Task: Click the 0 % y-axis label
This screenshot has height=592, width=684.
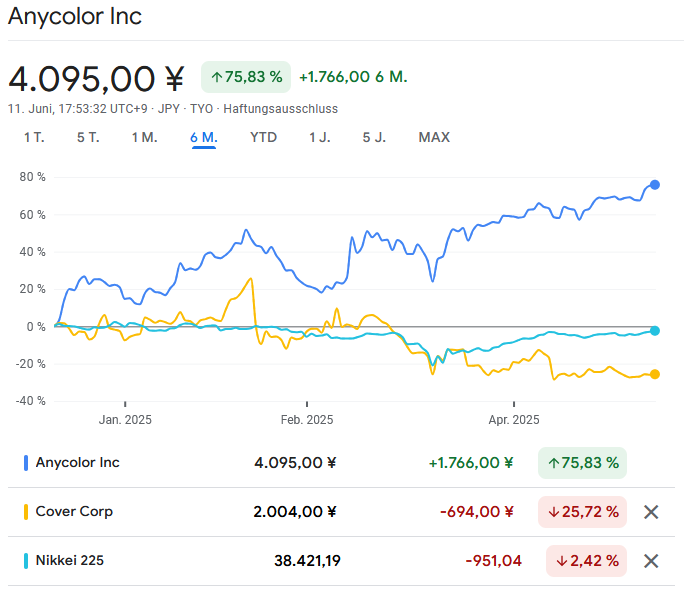Action: 36,326
